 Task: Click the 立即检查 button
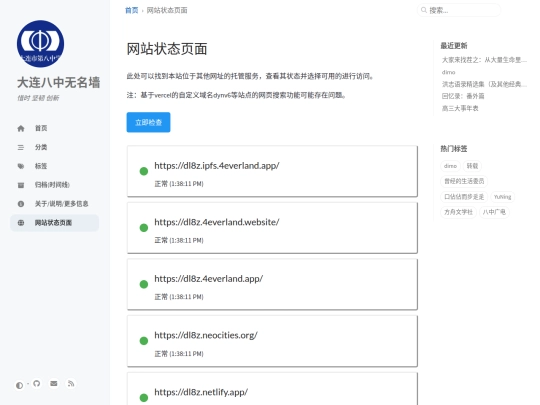148,122
